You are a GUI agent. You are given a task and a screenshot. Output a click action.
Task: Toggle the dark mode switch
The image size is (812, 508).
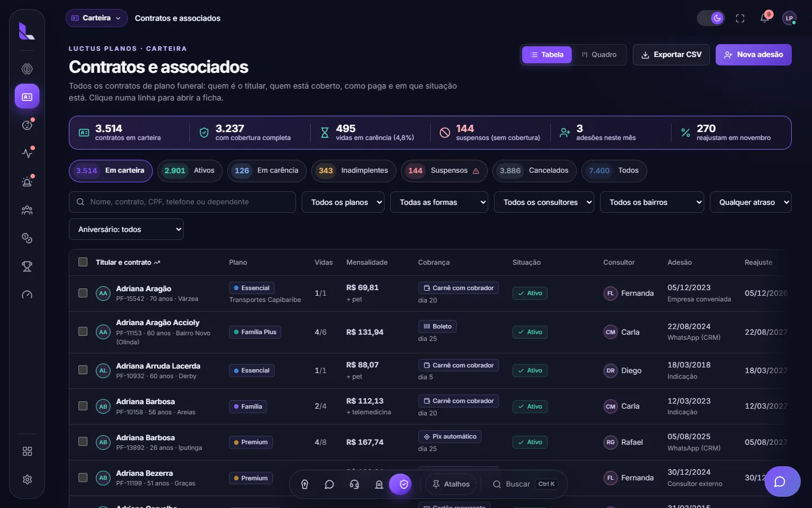coord(711,18)
